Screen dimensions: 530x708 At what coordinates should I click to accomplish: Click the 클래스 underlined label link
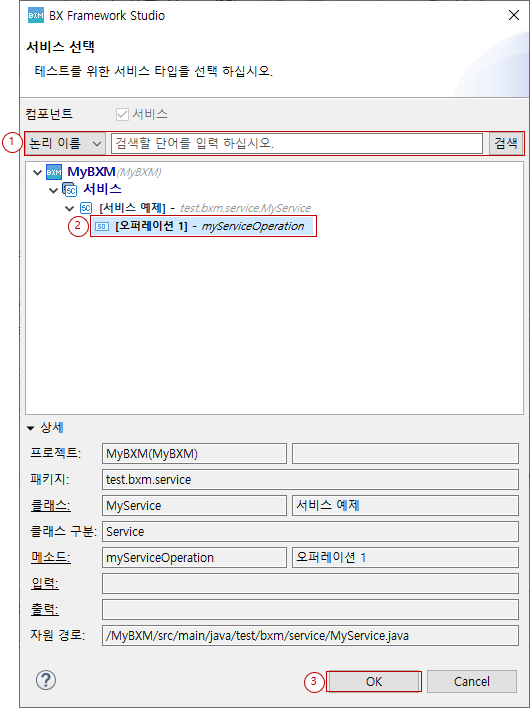[x=50, y=506]
